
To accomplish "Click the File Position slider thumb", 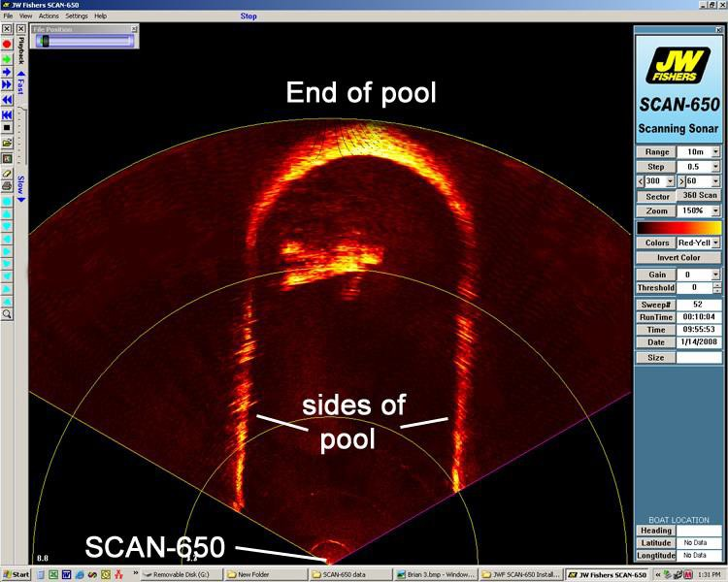I will tap(45, 42).
